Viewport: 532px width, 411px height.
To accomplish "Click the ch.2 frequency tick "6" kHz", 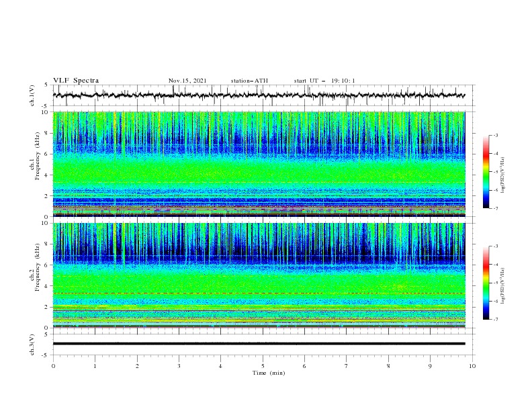I will [46, 265].
